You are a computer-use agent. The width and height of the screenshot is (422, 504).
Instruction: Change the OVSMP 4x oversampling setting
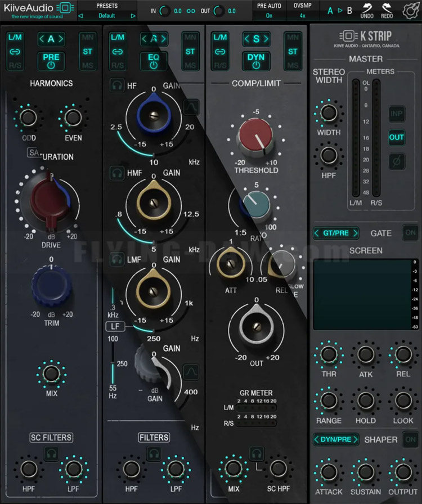[x=302, y=15]
